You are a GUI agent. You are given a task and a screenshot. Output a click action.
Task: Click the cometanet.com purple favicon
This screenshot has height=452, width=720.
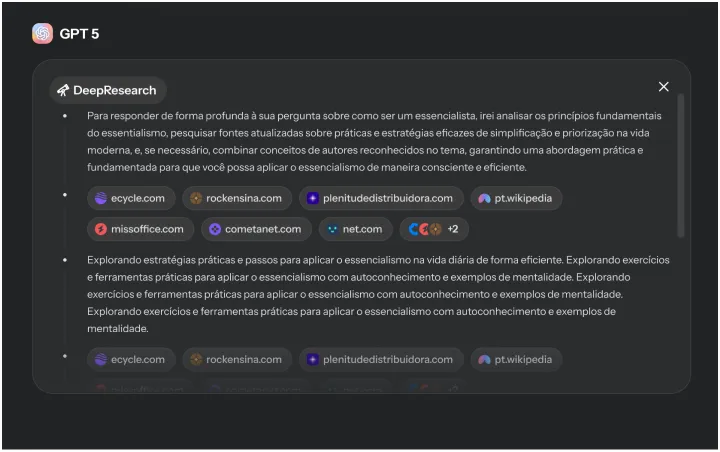(x=215, y=229)
